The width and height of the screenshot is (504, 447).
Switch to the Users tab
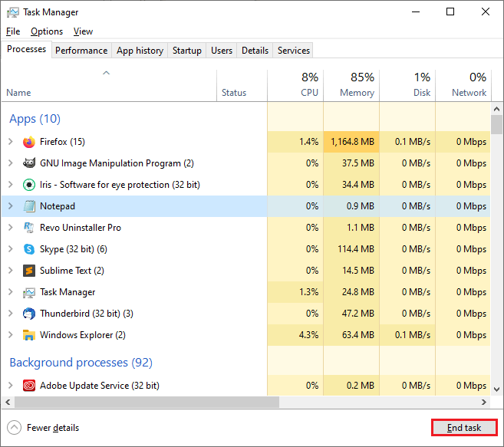[222, 51]
